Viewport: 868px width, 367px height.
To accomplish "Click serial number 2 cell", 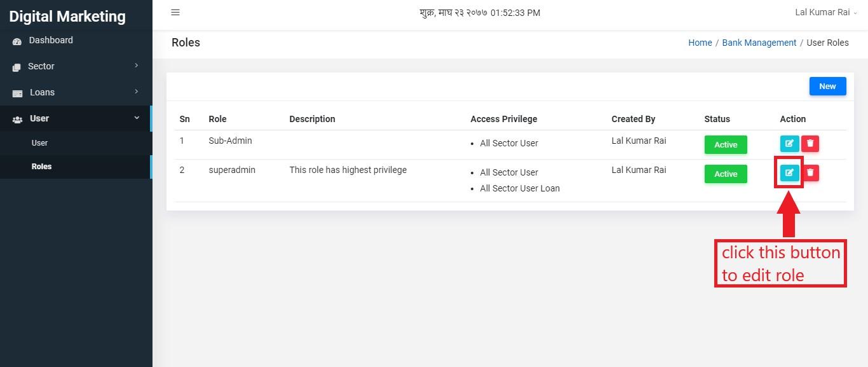I will 182,170.
